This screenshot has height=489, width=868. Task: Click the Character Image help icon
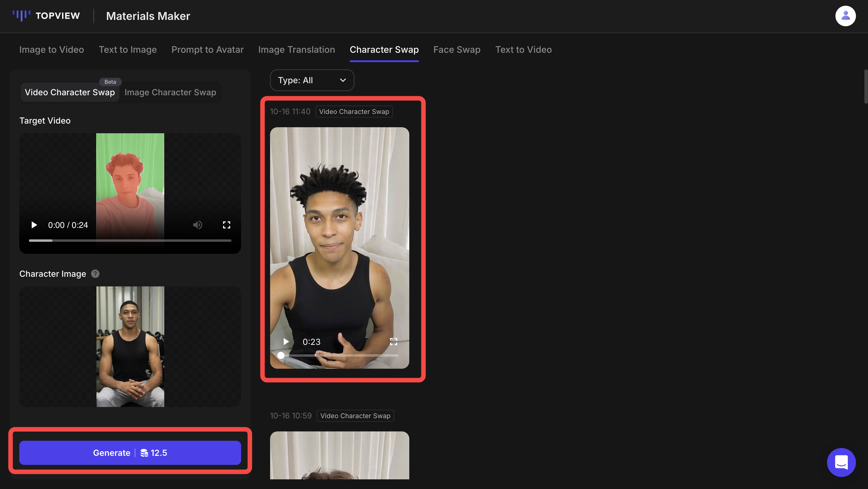95,274
